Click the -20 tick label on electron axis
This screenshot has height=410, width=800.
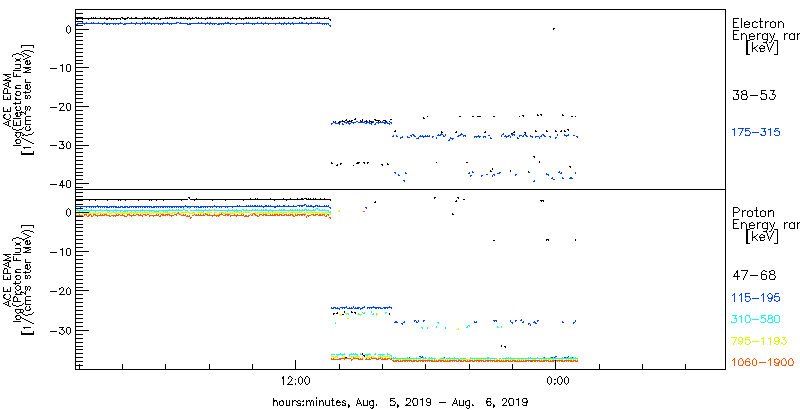[x=61, y=107]
